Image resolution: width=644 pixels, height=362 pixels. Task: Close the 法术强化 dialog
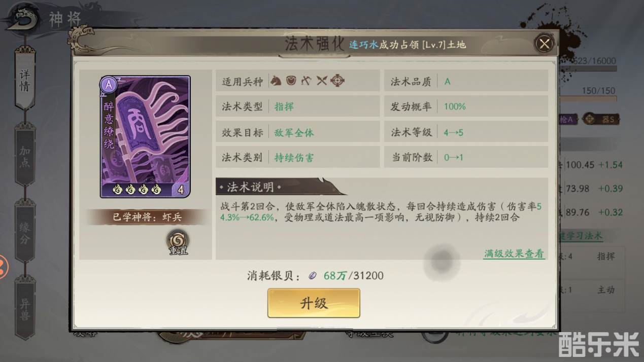pyautogui.click(x=544, y=44)
